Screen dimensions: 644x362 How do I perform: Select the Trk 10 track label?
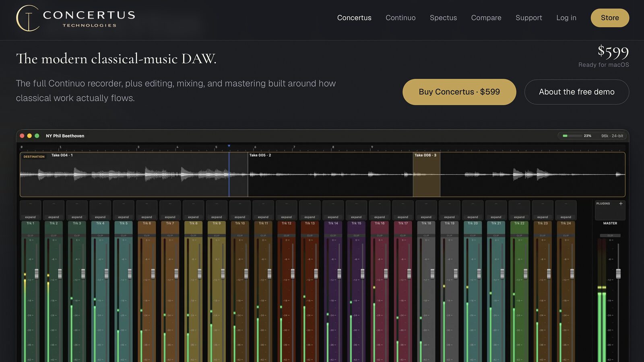pos(240,223)
